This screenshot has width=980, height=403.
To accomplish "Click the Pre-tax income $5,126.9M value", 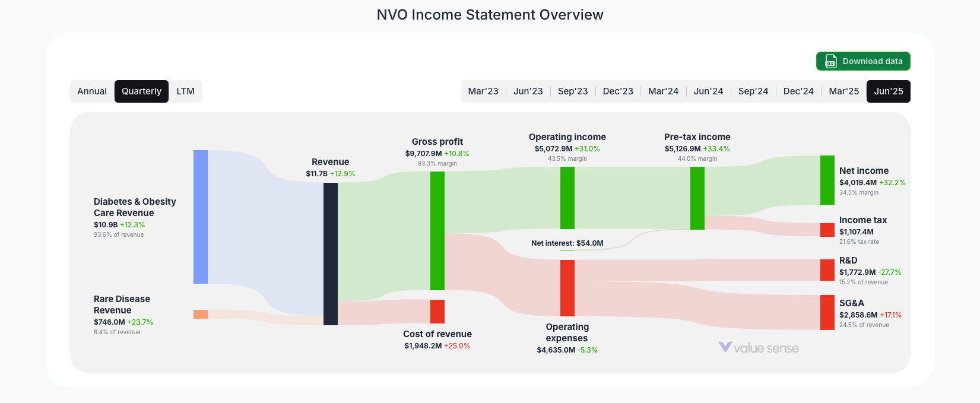I will pyautogui.click(x=683, y=149).
